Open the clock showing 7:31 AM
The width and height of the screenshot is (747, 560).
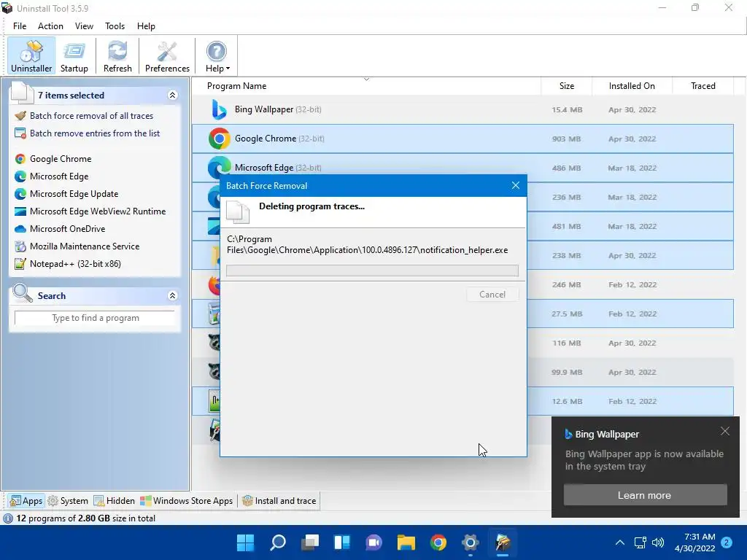pyautogui.click(x=695, y=542)
